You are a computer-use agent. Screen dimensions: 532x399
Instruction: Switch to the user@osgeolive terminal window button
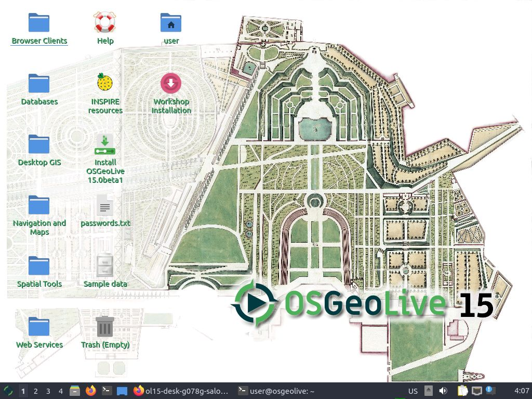(276, 391)
